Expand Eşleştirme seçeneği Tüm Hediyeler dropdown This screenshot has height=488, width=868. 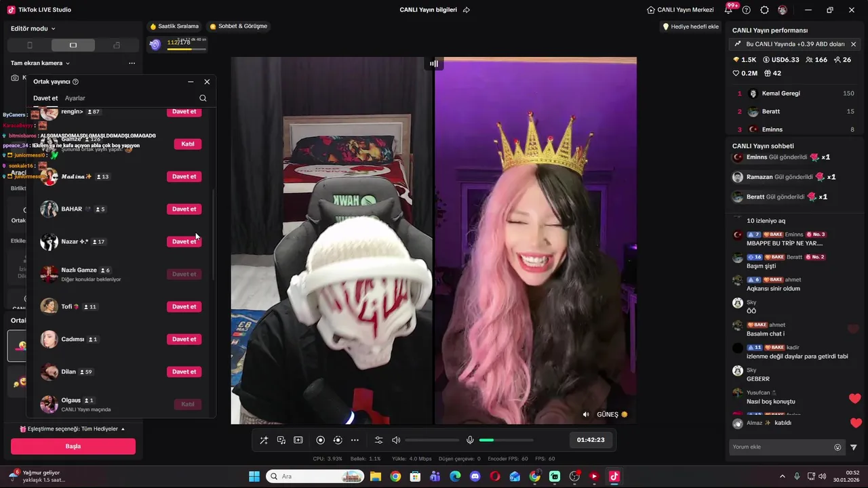pos(73,429)
